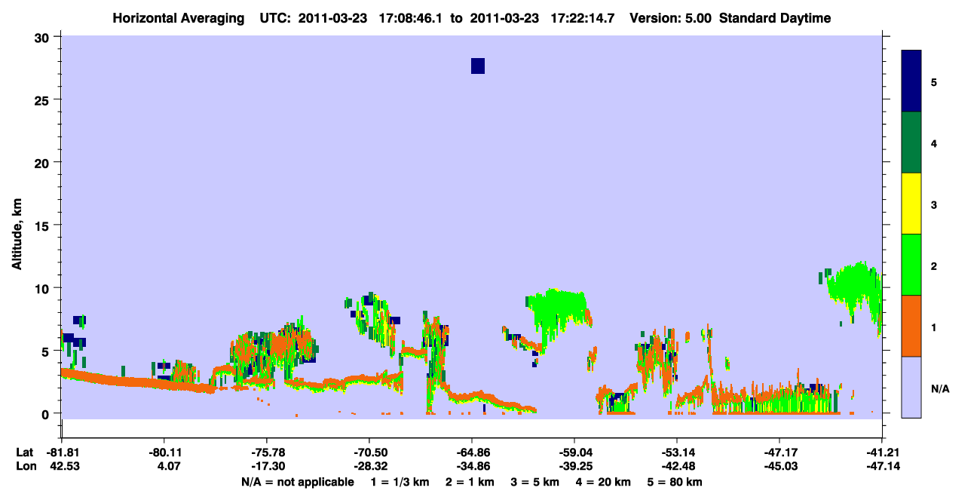
Task: Click the latitude value '-59.04'
Action: (574, 452)
